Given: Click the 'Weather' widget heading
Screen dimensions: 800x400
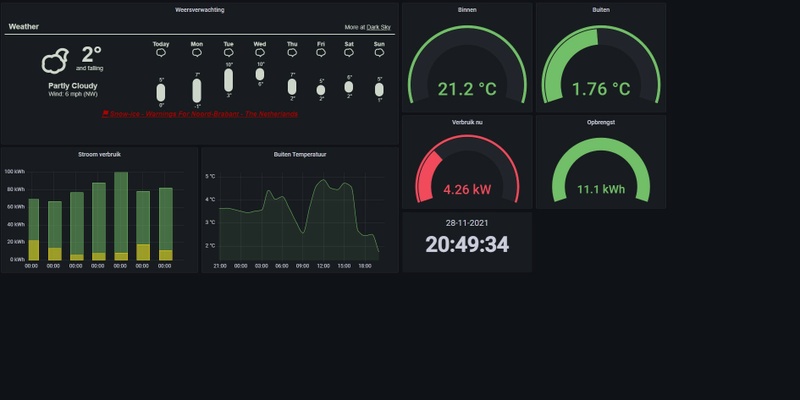Looking at the screenshot, I should point(23,27).
